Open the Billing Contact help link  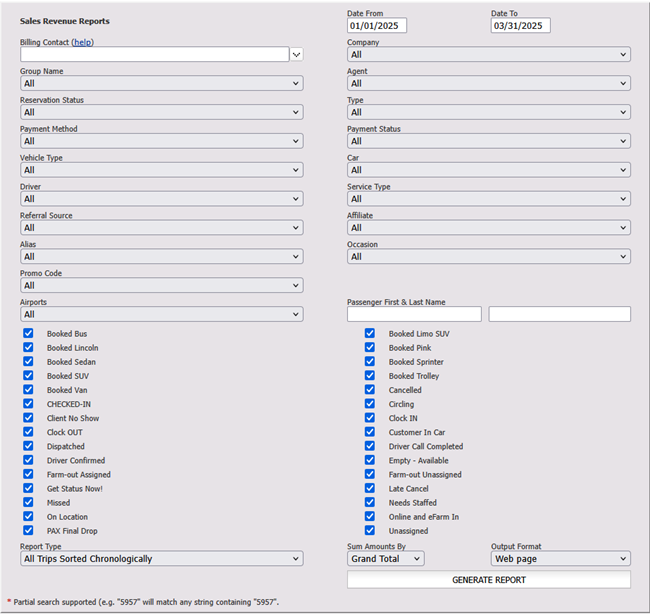pos(82,42)
